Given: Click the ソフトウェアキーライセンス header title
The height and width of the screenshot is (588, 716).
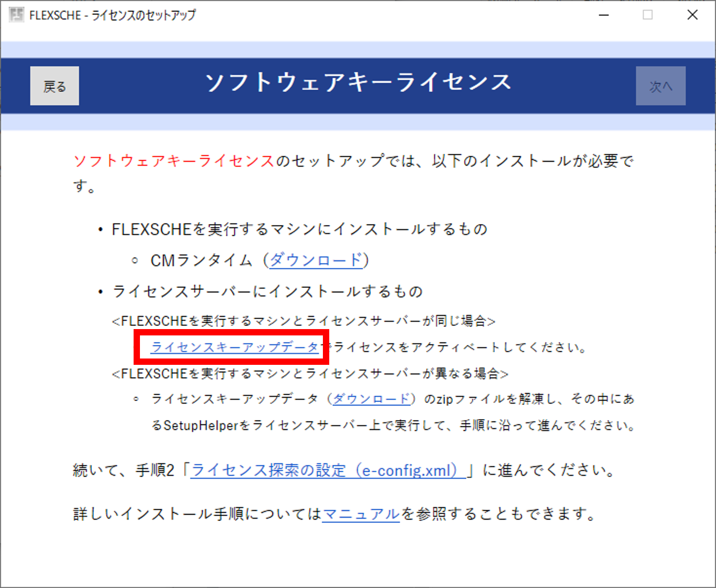Looking at the screenshot, I should 358,83.
